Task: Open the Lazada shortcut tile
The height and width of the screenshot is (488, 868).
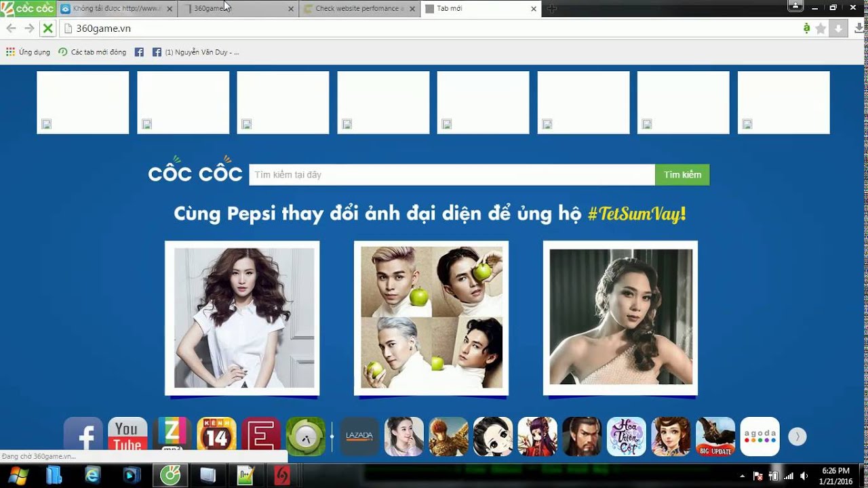Action: (x=359, y=436)
